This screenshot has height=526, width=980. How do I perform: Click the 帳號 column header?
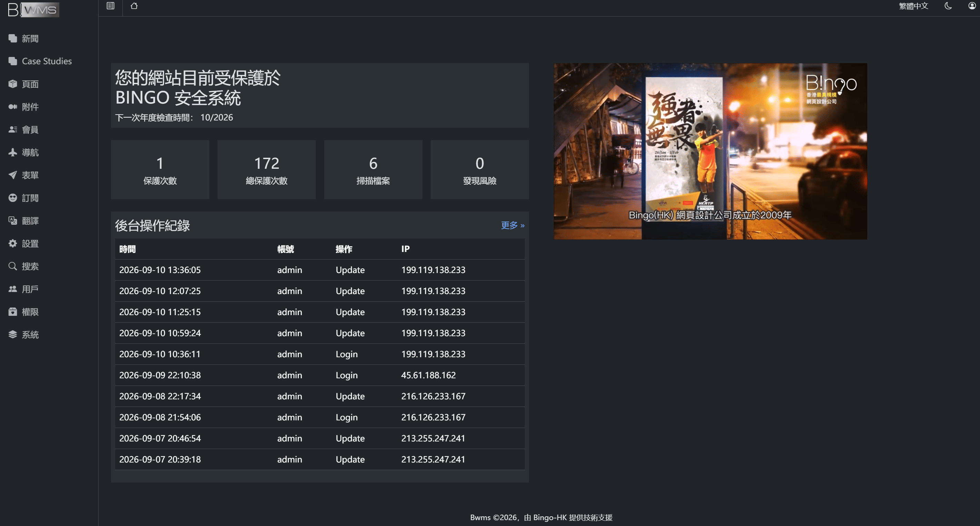click(285, 249)
